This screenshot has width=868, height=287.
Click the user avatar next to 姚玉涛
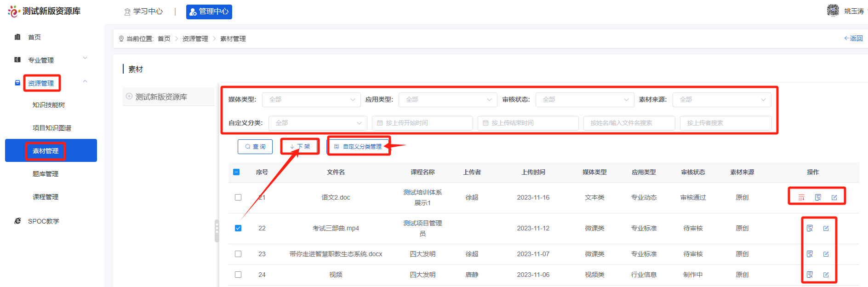tap(833, 10)
